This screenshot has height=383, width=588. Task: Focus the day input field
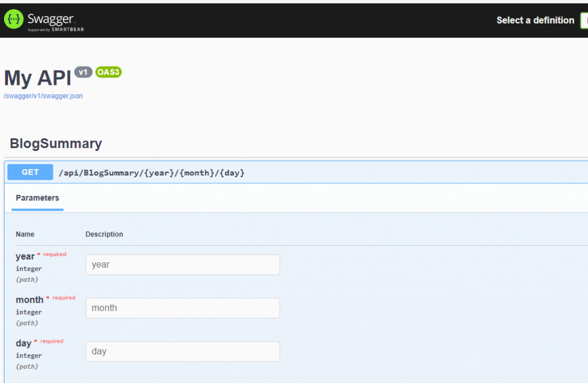point(183,351)
